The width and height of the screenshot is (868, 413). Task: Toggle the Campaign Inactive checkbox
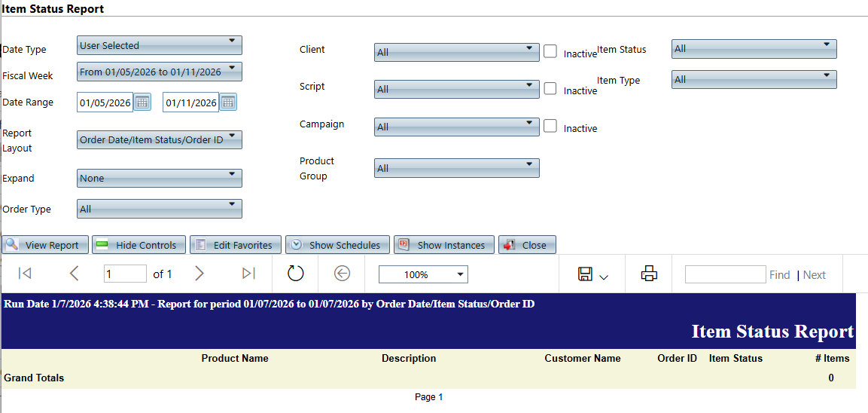[x=550, y=126]
